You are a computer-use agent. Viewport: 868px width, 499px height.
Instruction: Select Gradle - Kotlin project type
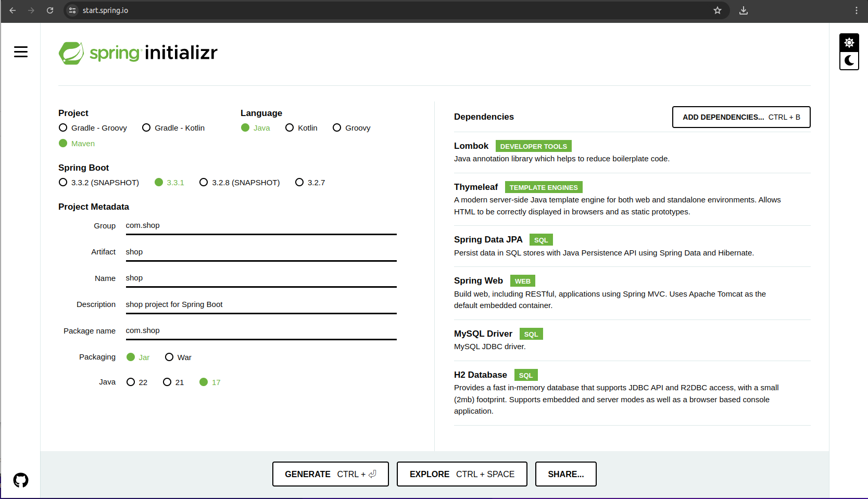(173, 128)
